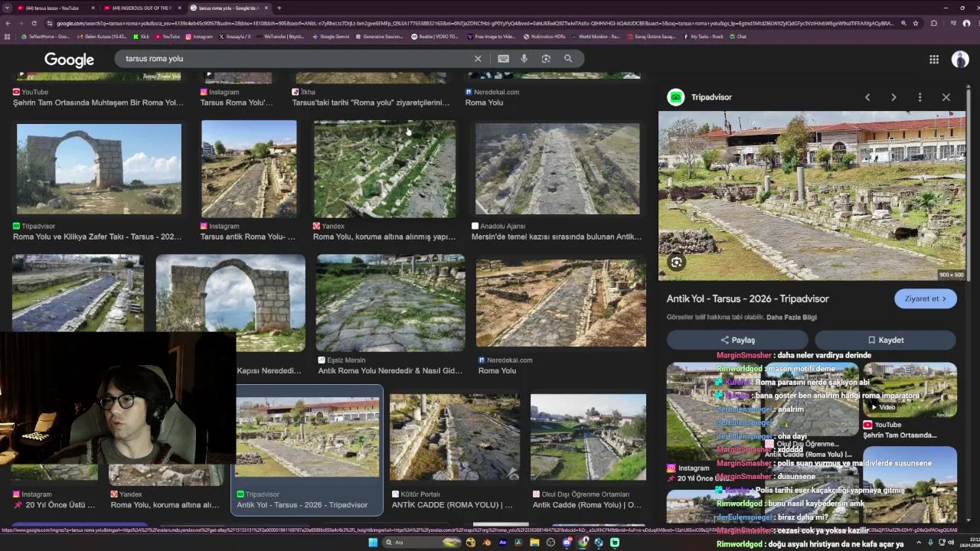Open Tarsus antik Roma Yolu Instagram image
This screenshot has height=551, width=980.
[x=249, y=168]
